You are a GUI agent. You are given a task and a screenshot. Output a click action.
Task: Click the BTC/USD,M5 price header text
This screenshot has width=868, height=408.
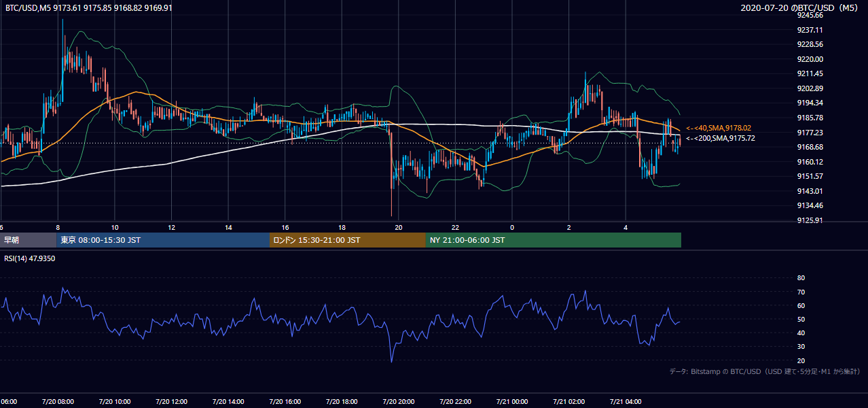pos(88,7)
